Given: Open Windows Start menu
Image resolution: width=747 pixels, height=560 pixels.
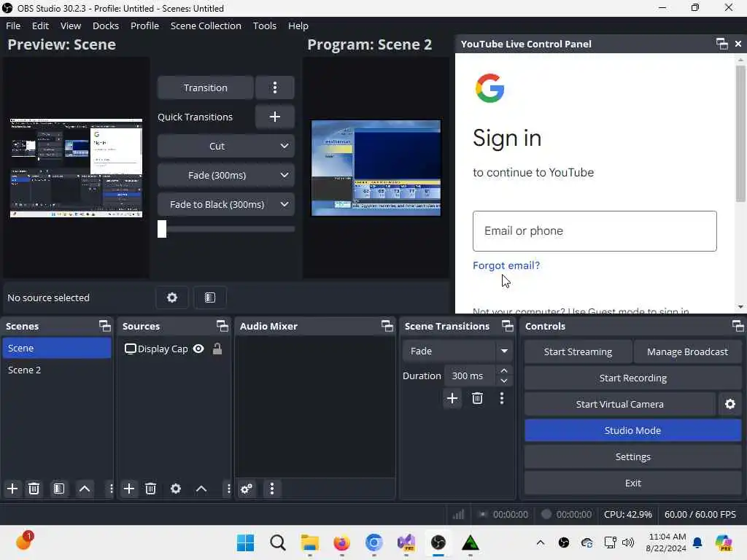Looking at the screenshot, I should point(246,542).
